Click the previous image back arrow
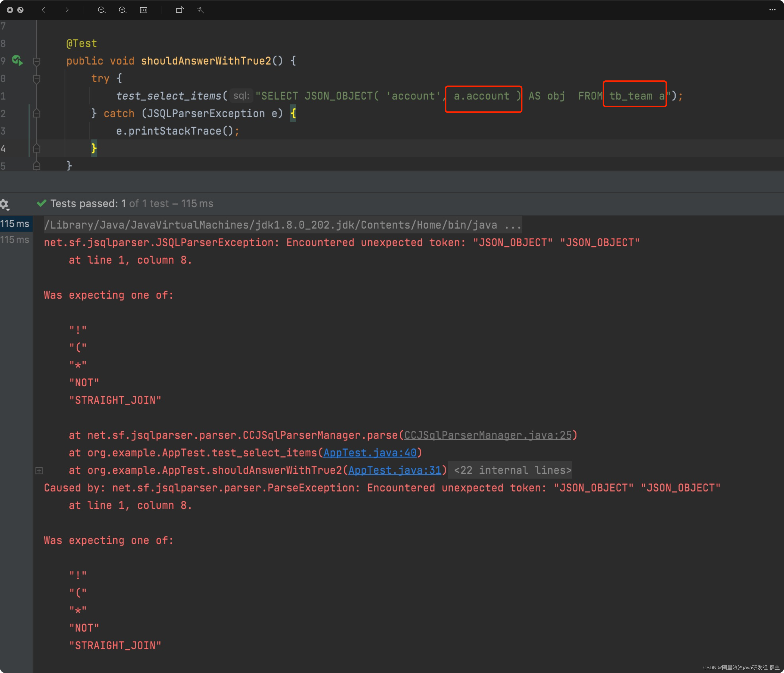 [x=45, y=10]
